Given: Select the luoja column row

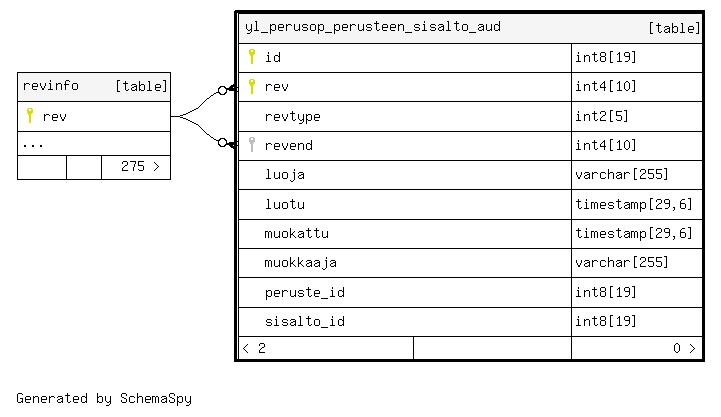Looking at the screenshot, I should [x=470, y=175].
